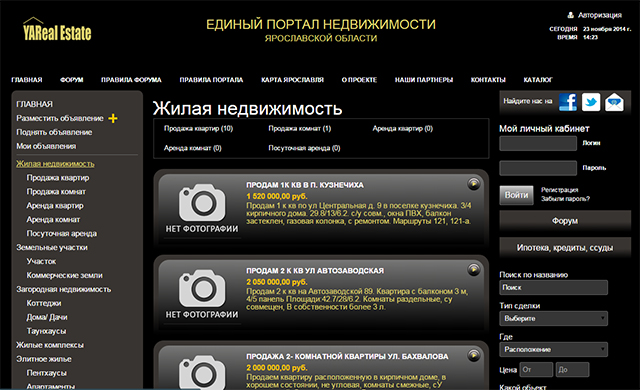Open Посуточная аренда (0) category link
The height and width of the screenshot is (390, 640).
(304, 148)
